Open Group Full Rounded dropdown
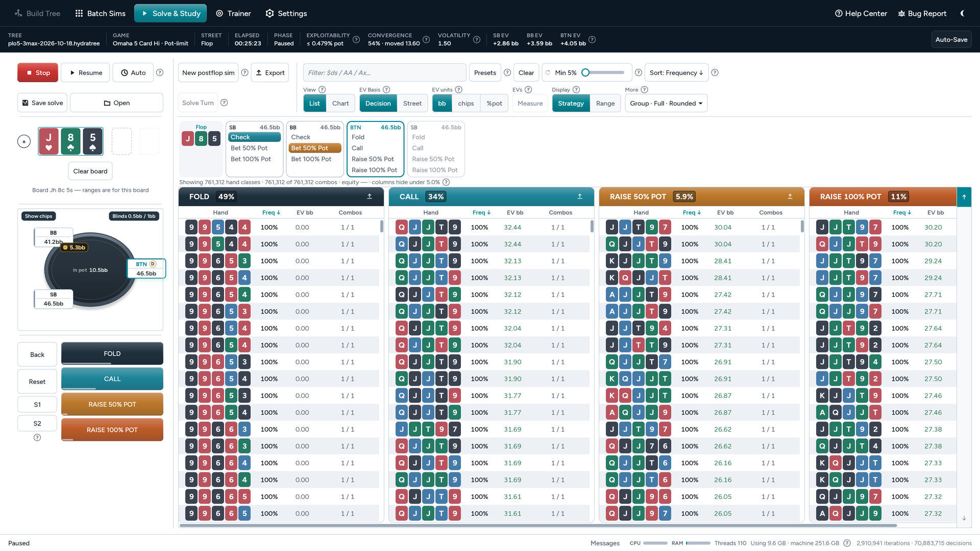The image size is (980, 551). 666,103
